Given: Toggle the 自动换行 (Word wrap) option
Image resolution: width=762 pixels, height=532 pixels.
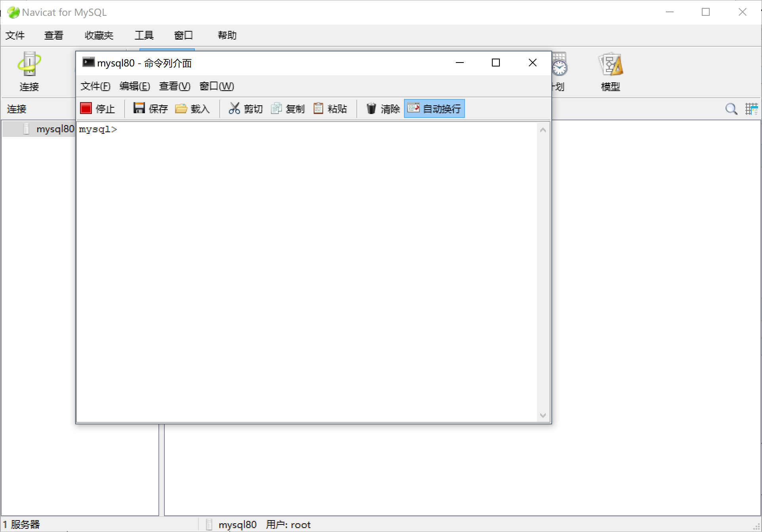Looking at the screenshot, I should 434,108.
